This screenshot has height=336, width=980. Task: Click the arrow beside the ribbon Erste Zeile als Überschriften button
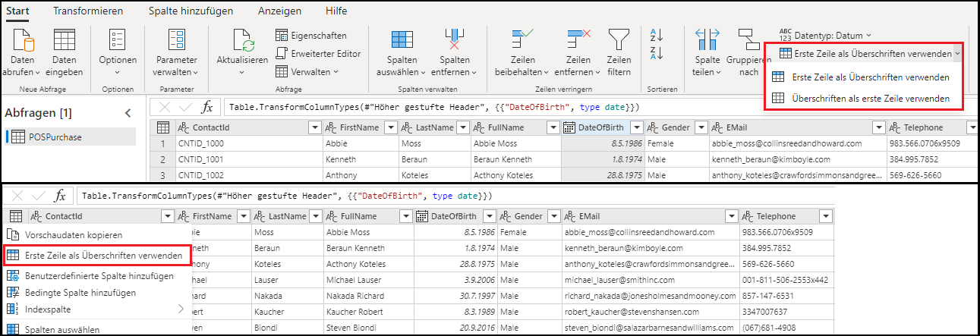(x=958, y=53)
